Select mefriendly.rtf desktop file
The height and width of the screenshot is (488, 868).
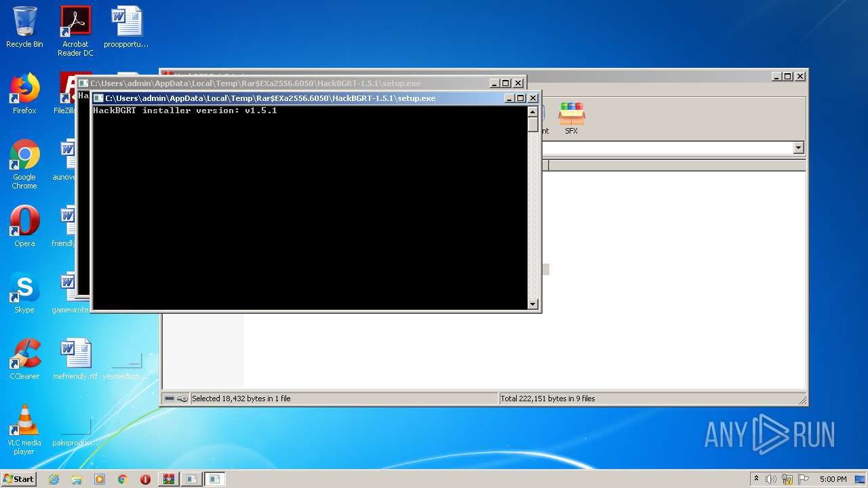pyautogui.click(x=75, y=359)
